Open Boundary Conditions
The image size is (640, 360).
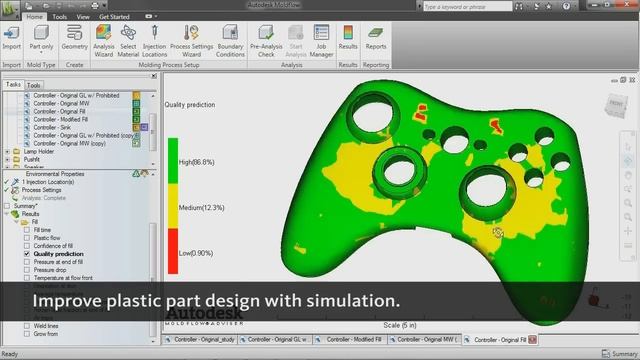pyautogui.click(x=230, y=41)
